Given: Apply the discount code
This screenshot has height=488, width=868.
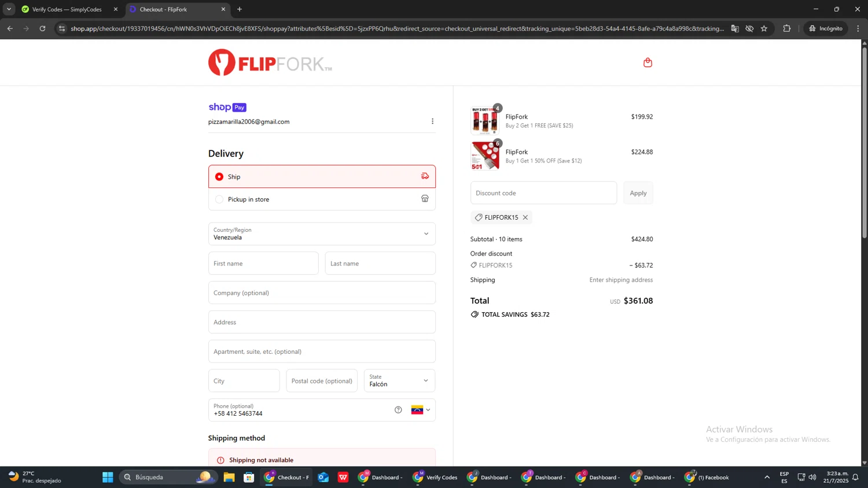Looking at the screenshot, I should (x=638, y=193).
